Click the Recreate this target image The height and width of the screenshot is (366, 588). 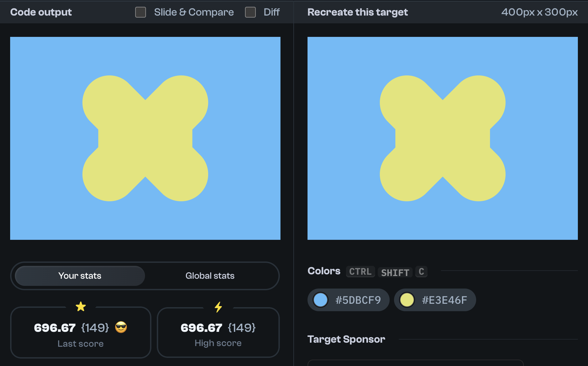[x=443, y=138]
